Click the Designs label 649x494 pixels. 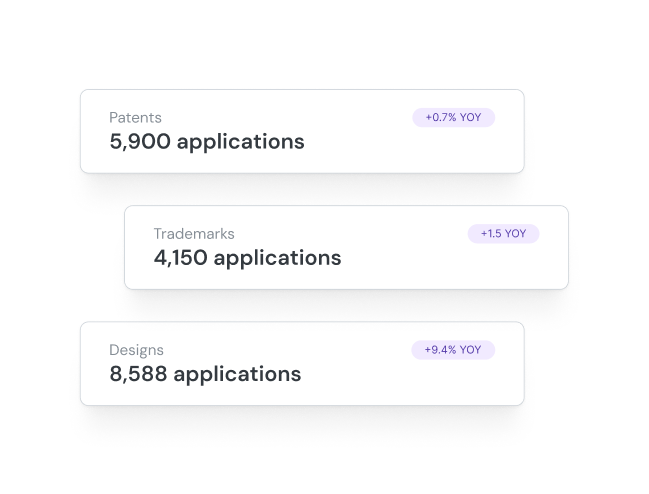tap(137, 350)
